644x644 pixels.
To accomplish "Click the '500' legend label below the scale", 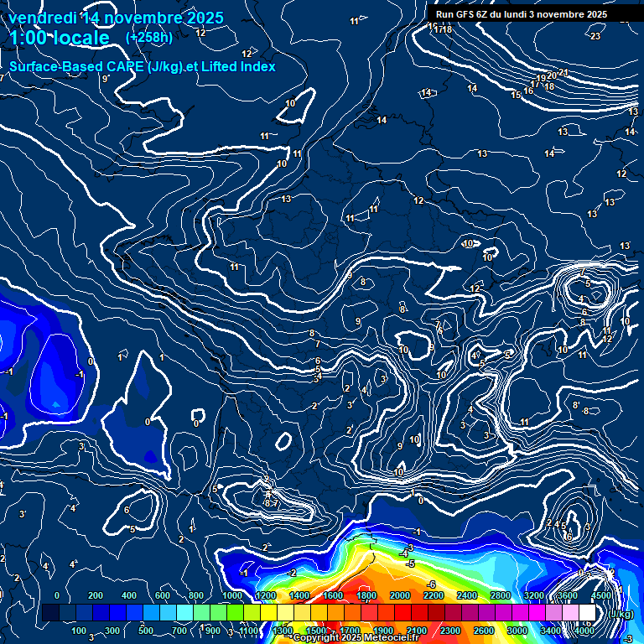I will [x=146, y=631].
